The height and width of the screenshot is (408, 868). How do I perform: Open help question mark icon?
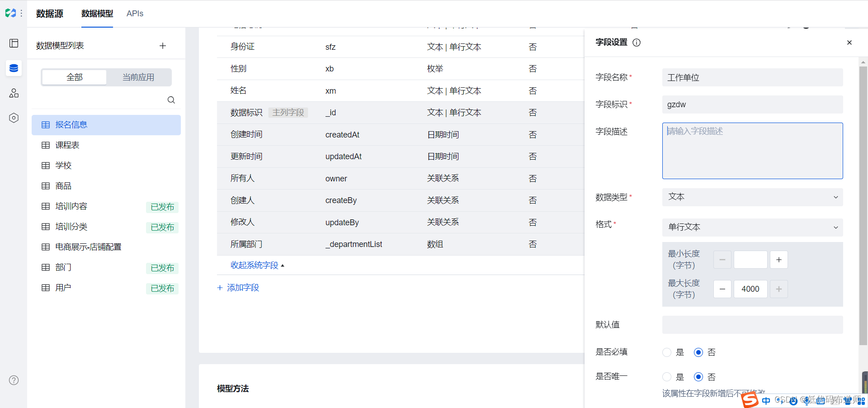tap(14, 380)
